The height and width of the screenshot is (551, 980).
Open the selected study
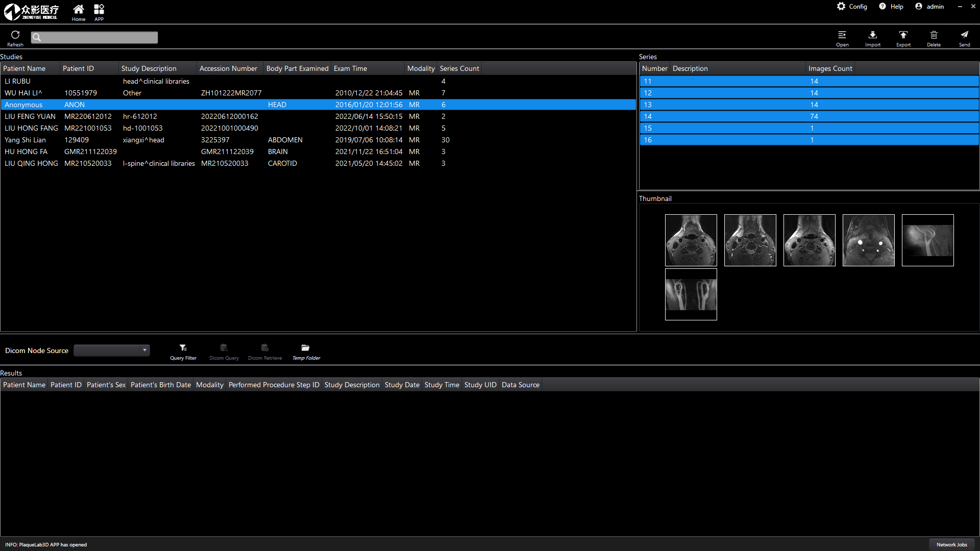(x=842, y=38)
